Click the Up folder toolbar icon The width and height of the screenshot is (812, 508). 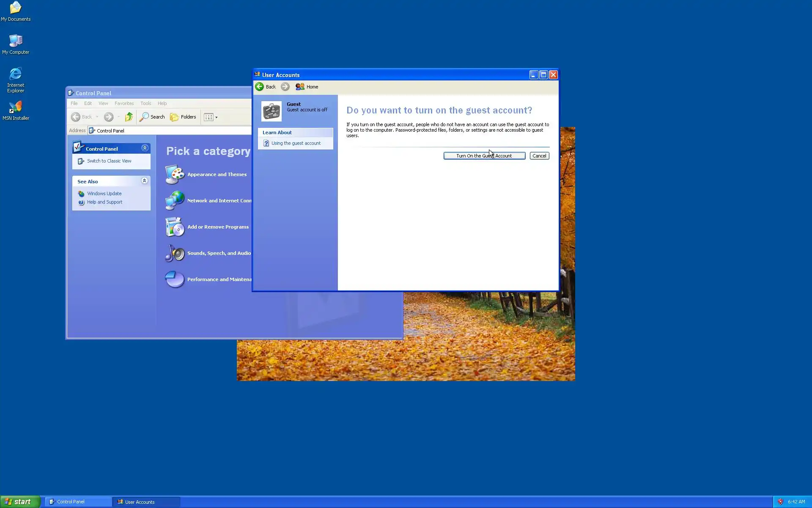129,117
